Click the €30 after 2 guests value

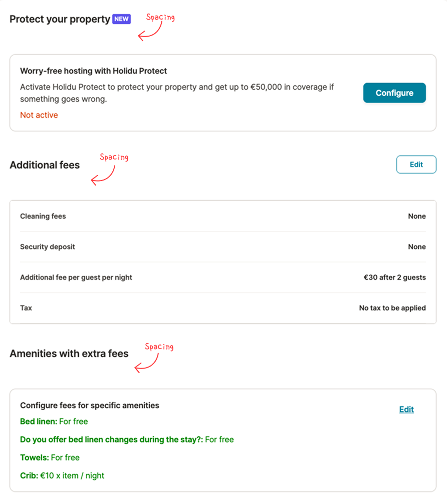[x=395, y=277]
